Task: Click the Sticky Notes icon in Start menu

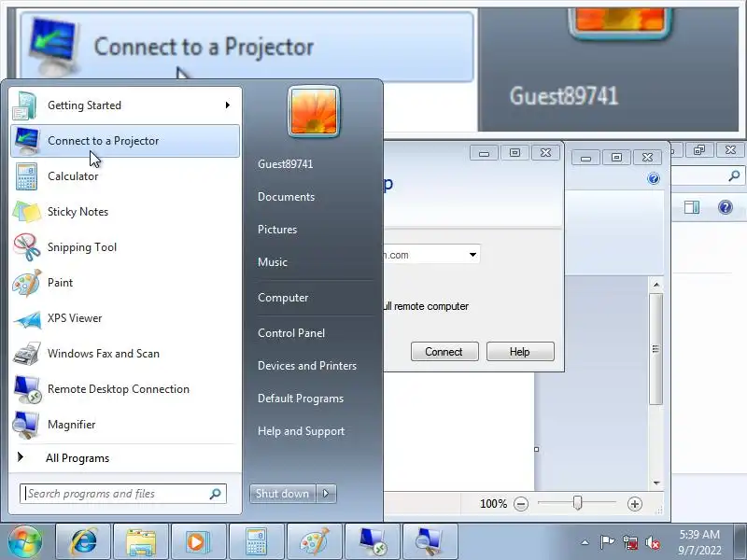Action: click(x=27, y=212)
